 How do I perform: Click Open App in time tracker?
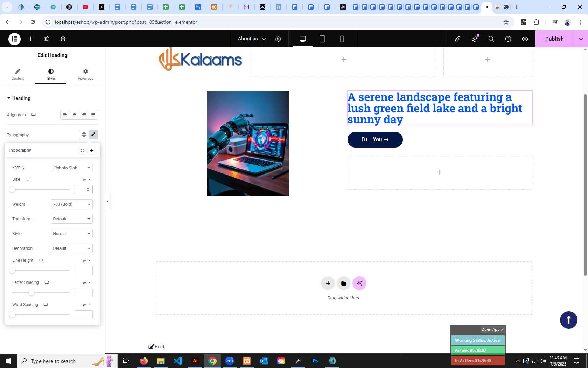pos(492,329)
